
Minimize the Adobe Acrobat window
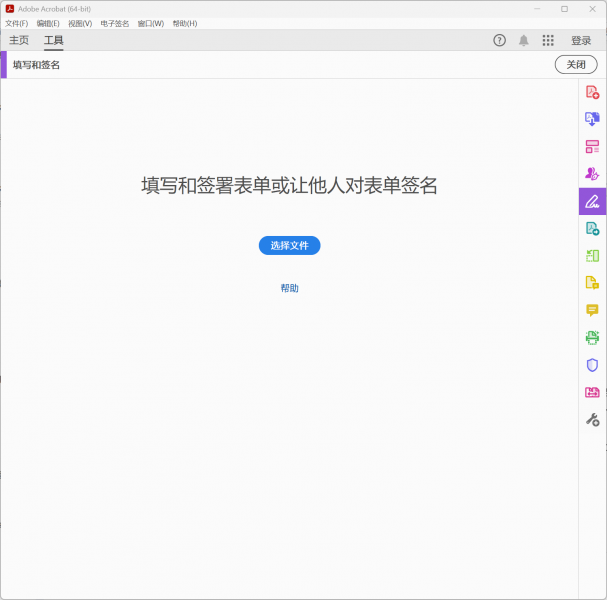coord(537,9)
